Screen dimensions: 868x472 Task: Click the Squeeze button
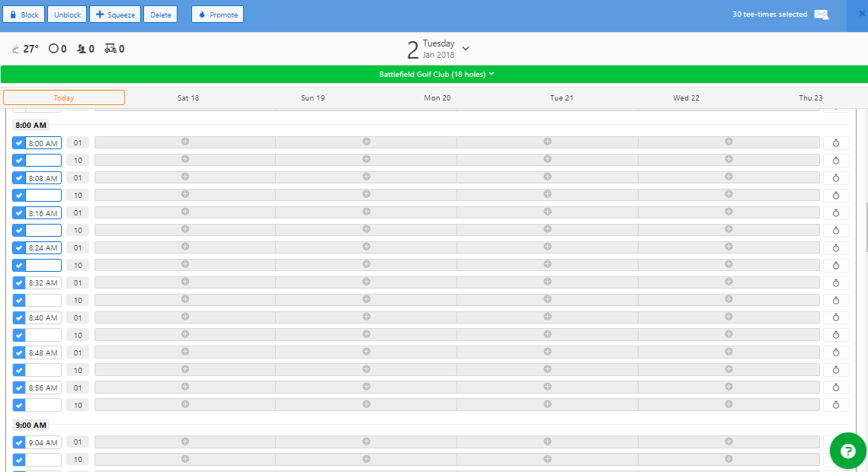click(x=115, y=14)
